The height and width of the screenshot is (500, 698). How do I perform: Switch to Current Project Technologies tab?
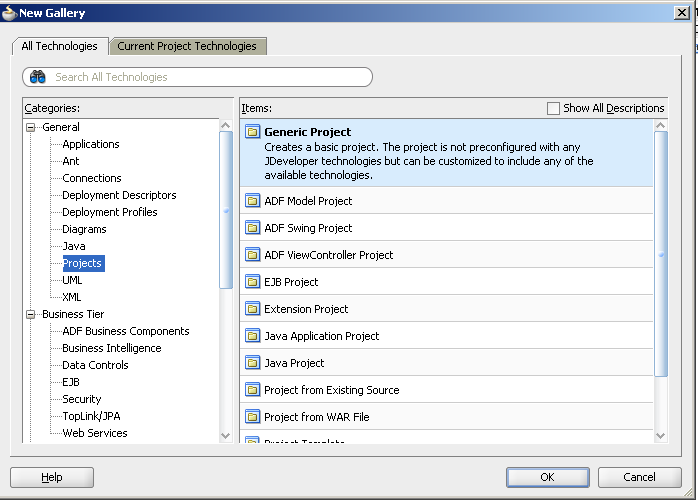[187, 46]
